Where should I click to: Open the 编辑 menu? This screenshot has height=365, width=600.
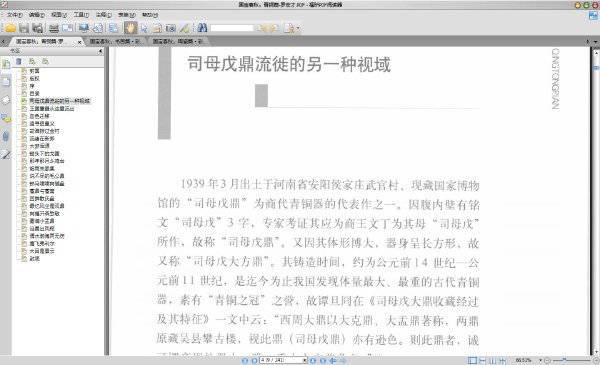(x=37, y=15)
